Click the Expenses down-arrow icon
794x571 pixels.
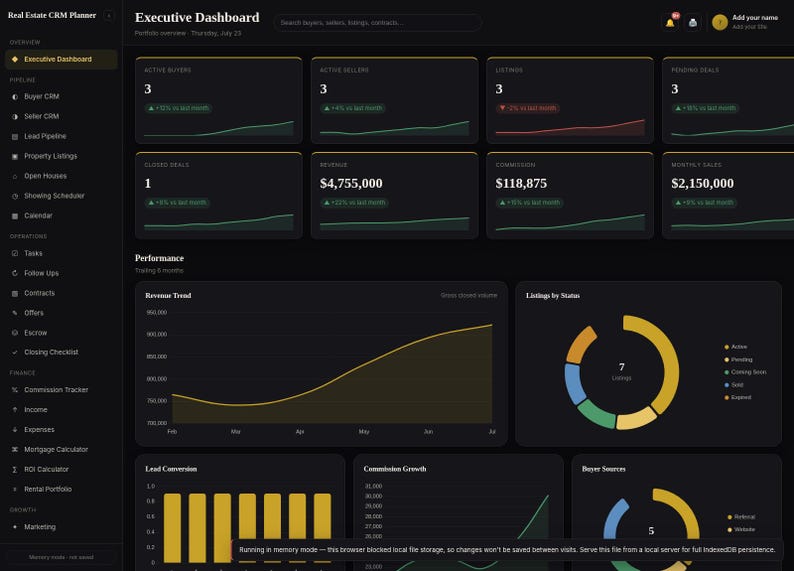15,430
